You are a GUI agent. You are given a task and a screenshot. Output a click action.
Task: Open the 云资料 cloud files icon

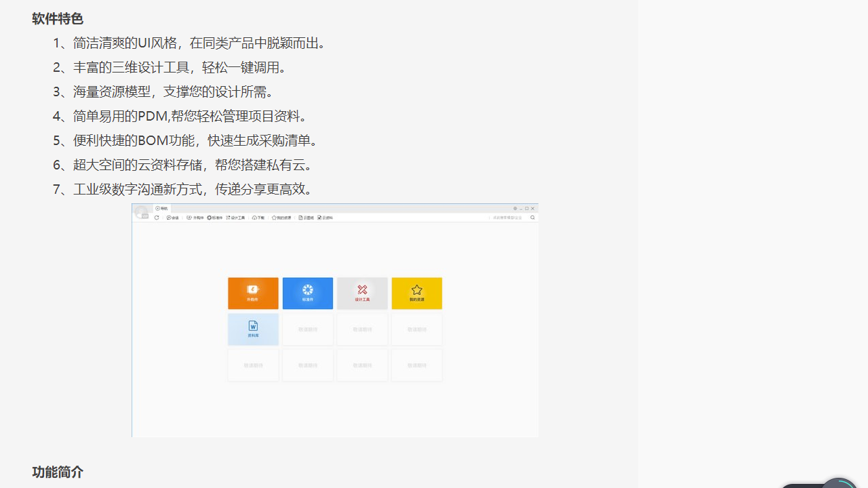click(322, 218)
